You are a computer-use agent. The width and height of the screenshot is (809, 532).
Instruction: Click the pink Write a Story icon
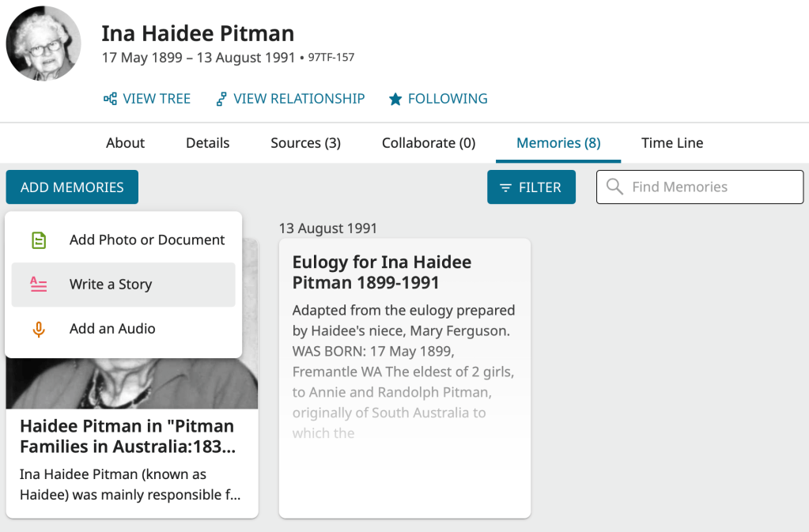click(x=39, y=285)
